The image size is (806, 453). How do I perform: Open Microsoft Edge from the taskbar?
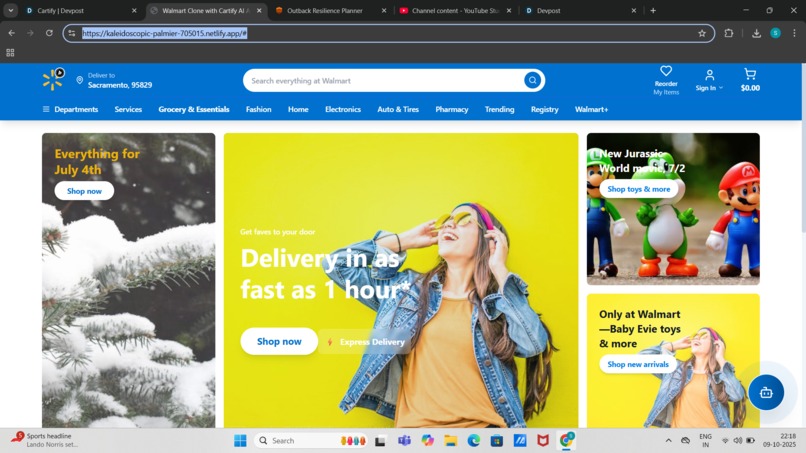pos(473,441)
